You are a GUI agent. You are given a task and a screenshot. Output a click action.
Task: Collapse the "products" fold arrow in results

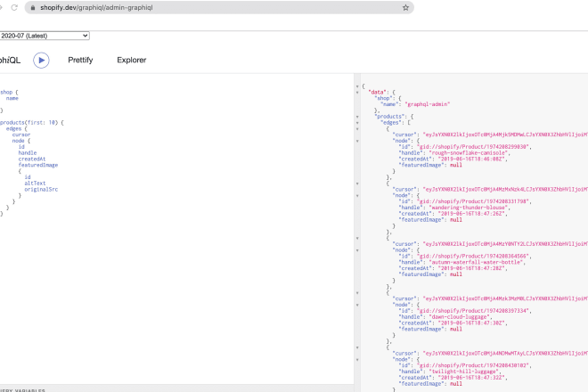(x=357, y=117)
